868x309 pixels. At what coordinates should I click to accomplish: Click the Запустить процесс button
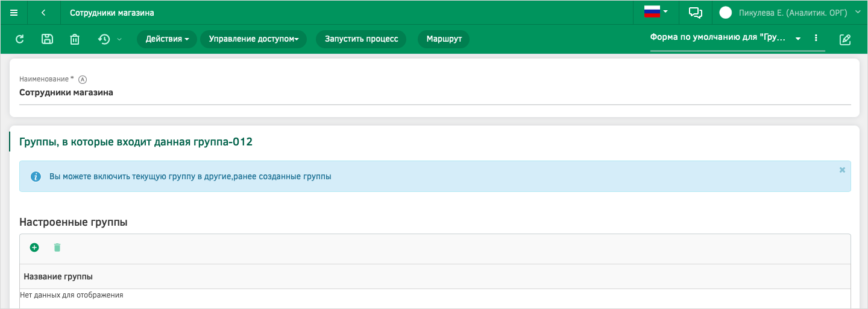[x=362, y=39]
